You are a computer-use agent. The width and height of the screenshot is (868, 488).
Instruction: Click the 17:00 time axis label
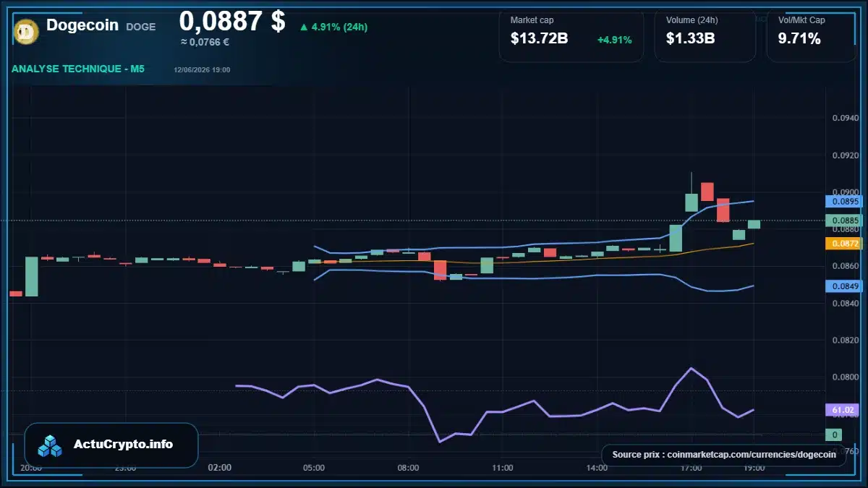coord(692,468)
